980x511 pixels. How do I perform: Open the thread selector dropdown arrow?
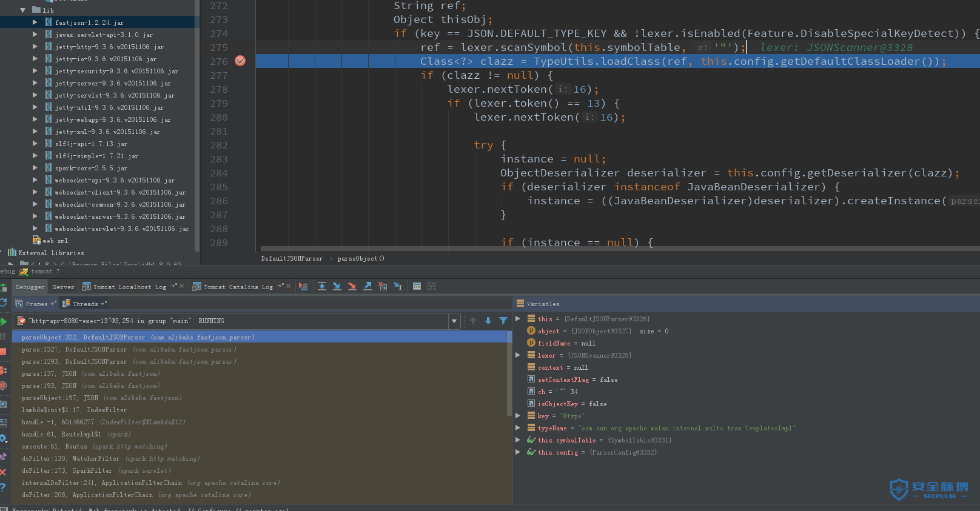[454, 321]
